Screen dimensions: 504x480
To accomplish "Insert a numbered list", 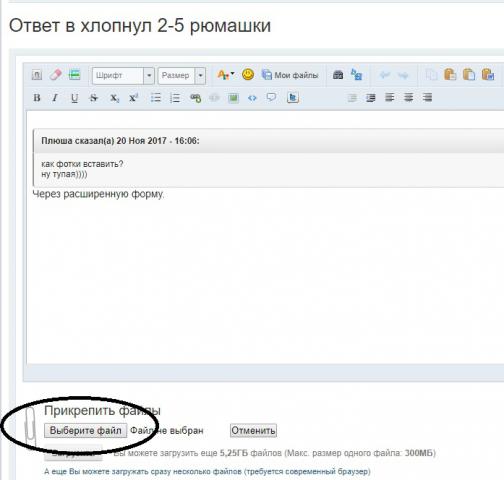I will 175,98.
